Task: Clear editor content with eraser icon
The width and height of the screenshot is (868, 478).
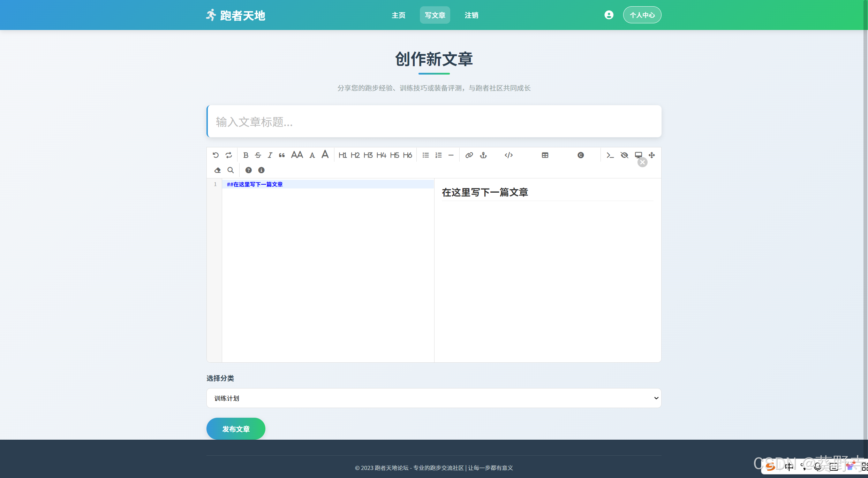Action: [217, 170]
